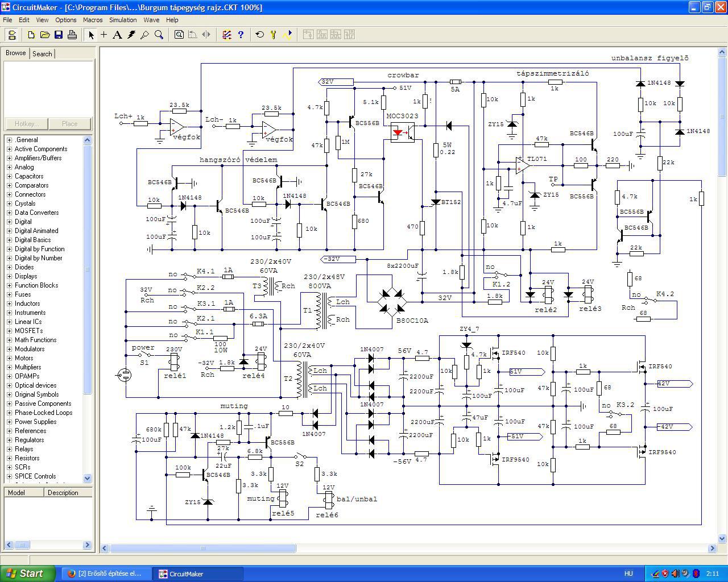Screen dimensions: 728x582
Task: Toggle the device browser panel icon
Action: coord(11,35)
